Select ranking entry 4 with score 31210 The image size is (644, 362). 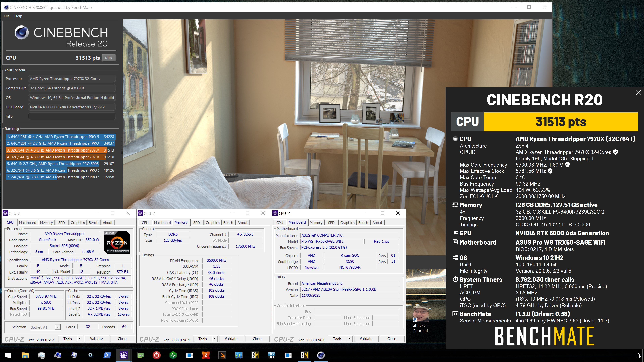click(60, 157)
